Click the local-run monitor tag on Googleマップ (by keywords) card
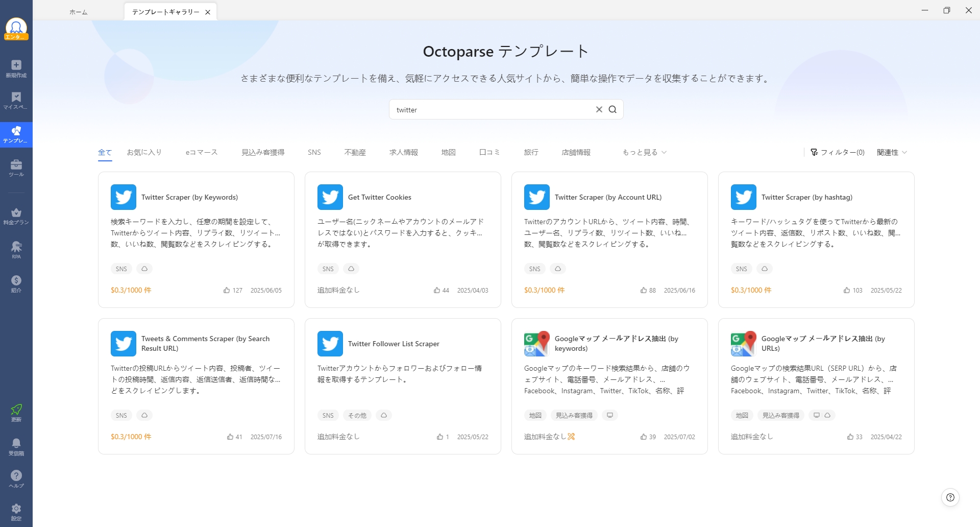The width and height of the screenshot is (980, 527). point(609,415)
